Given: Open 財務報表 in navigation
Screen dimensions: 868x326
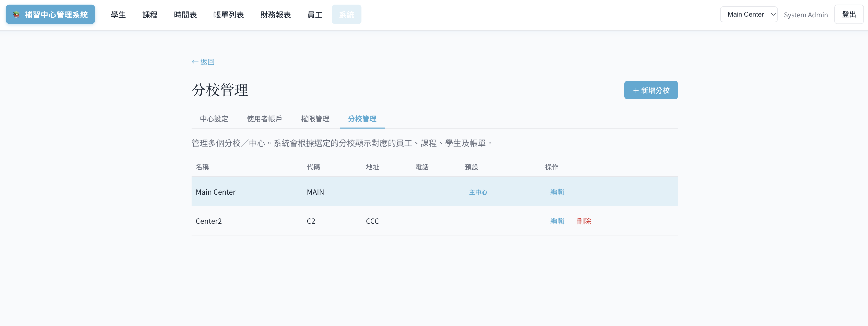Looking at the screenshot, I should [275, 15].
